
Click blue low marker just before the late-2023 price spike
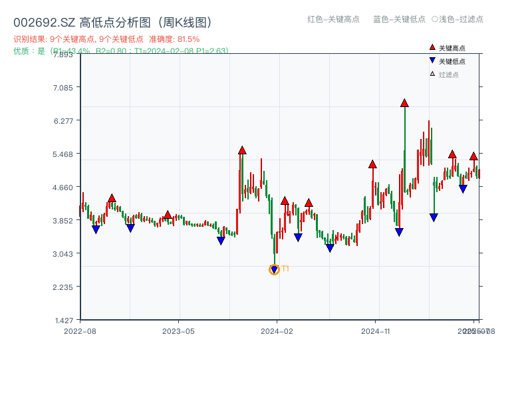[221, 241]
